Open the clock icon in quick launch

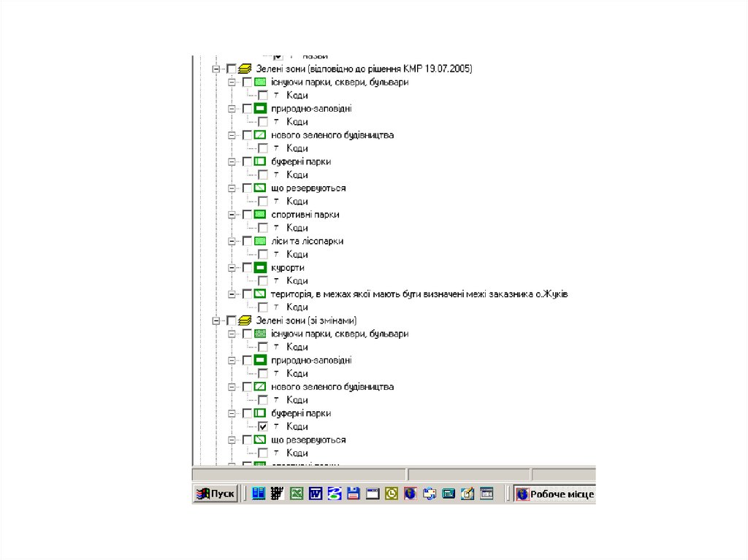pos(392,494)
